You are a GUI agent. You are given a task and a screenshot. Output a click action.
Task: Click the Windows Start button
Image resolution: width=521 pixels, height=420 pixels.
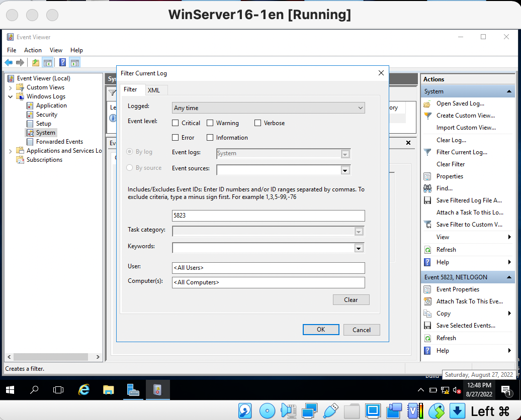[x=10, y=390]
